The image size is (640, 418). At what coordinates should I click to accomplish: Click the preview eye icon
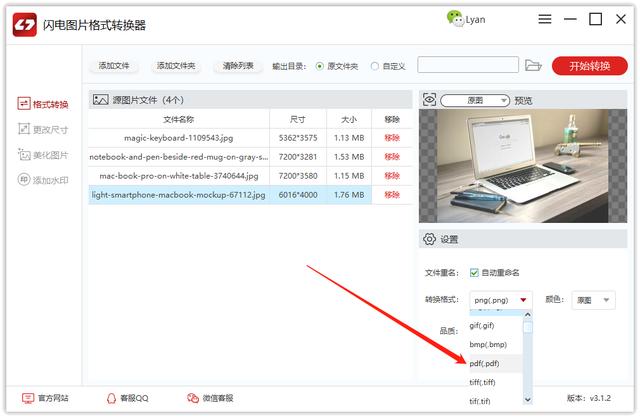pos(429,99)
